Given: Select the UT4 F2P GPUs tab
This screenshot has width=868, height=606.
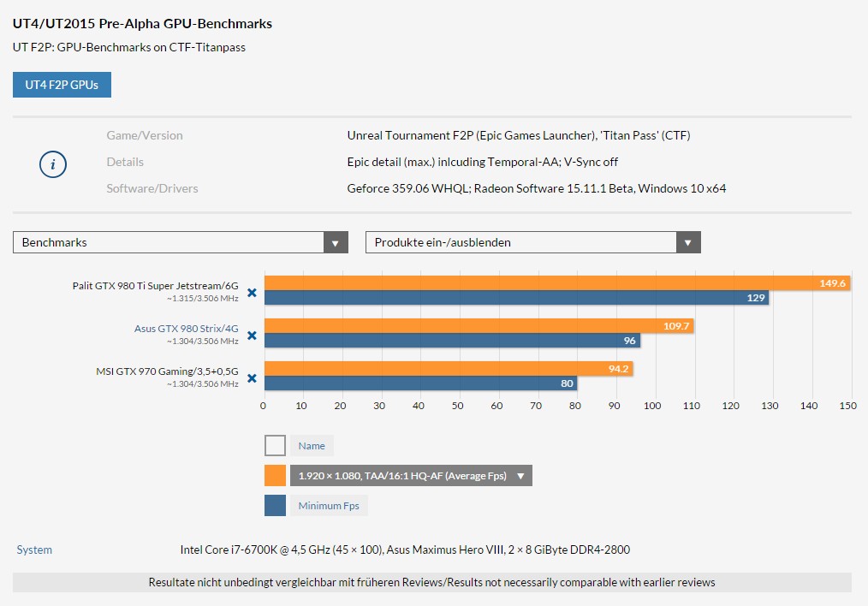Looking at the screenshot, I should coord(62,85).
